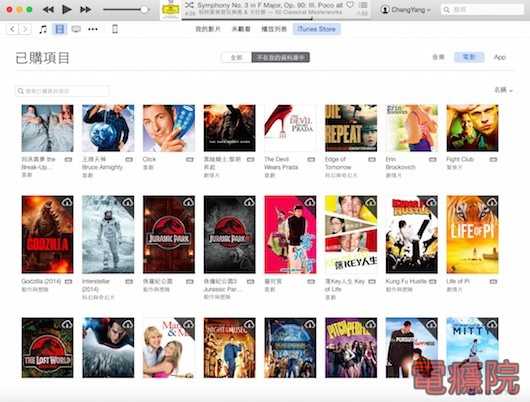This screenshot has height=402, width=530.
Task: Click the Erin Brockovich title text
Action: [401, 163]
